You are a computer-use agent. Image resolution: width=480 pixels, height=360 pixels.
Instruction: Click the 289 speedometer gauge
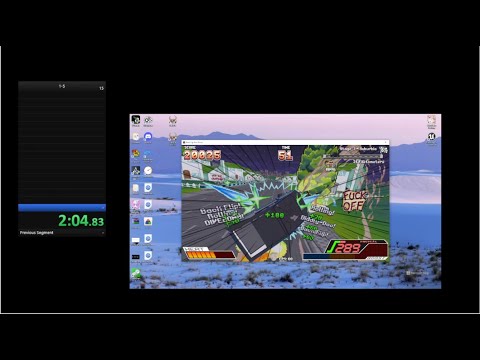[x=347, y=249]
